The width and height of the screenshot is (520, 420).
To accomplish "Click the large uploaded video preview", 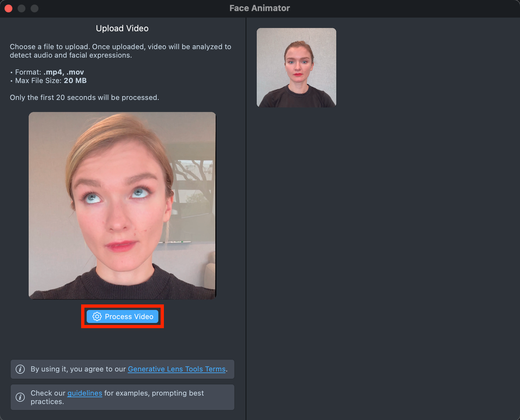I will coord(122,205).
